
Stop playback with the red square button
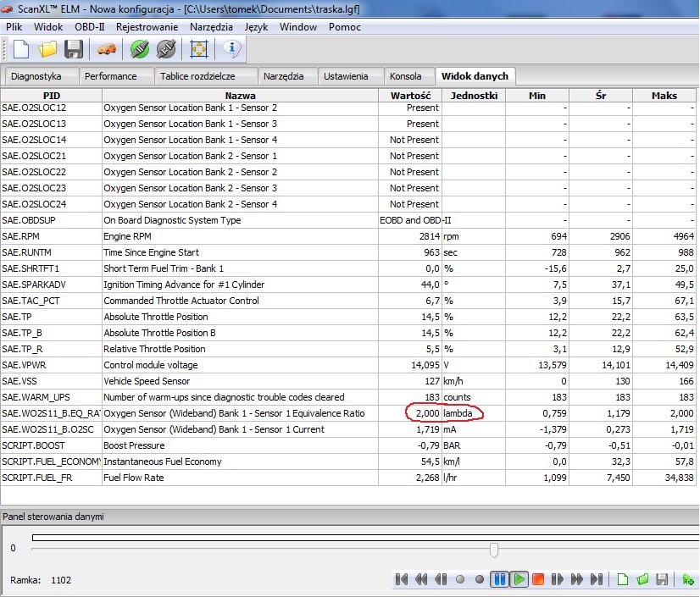point(538,580)
